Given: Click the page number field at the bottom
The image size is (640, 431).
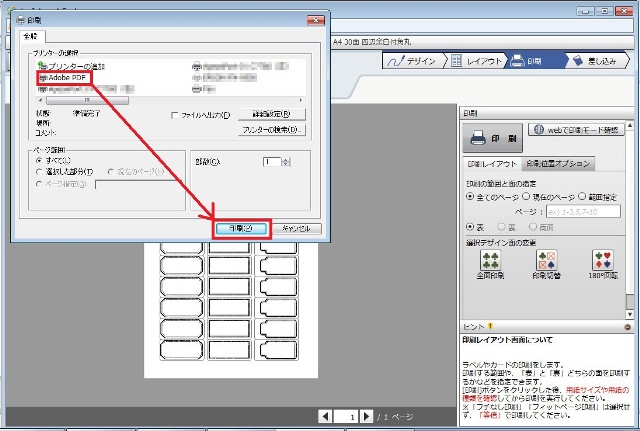Looking at the screenshot, I should (x=346, y=416).
